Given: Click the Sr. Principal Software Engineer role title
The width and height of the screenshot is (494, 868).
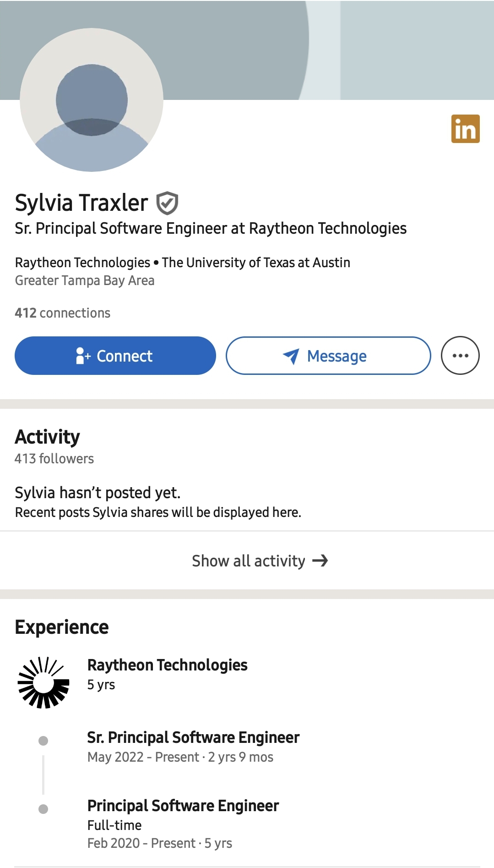Looking at the screenshot, I should 193,737.
